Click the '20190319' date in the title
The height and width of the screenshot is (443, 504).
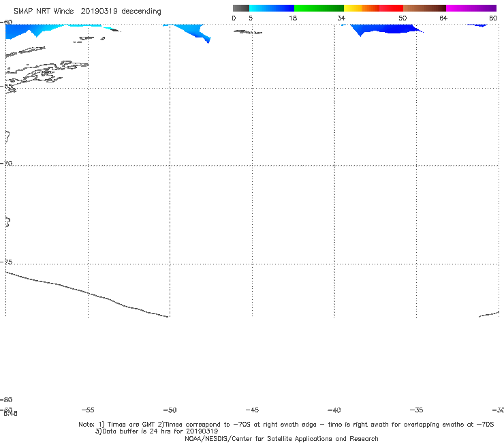click(x=99, y=11)
